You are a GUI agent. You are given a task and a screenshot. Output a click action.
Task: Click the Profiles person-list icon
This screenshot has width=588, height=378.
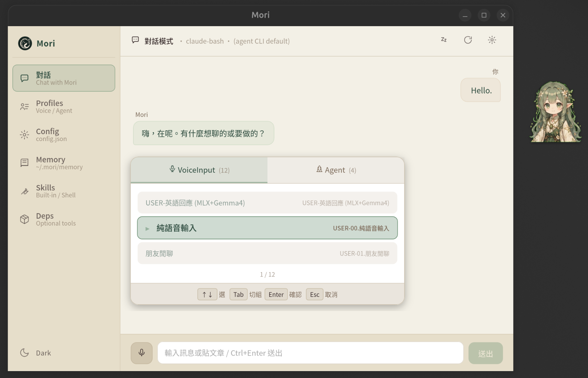coord(24,107)
